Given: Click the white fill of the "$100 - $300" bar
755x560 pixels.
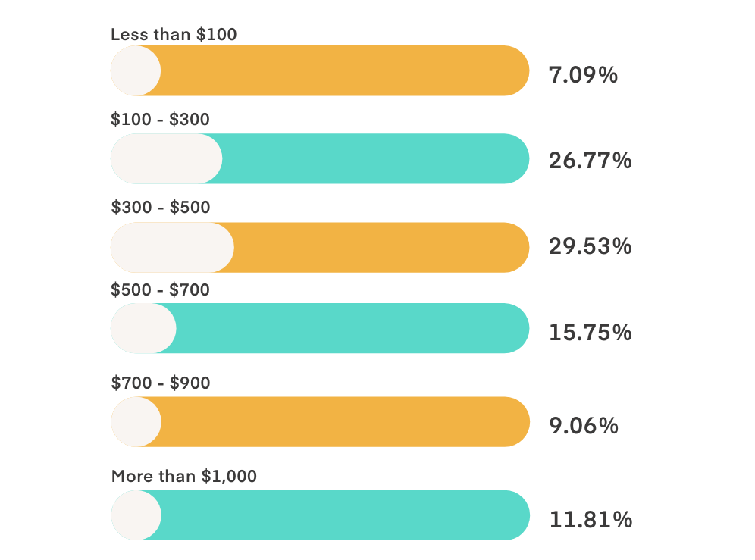Looking at the screenshot, I should pyautogui.click(x=165, y=158).
